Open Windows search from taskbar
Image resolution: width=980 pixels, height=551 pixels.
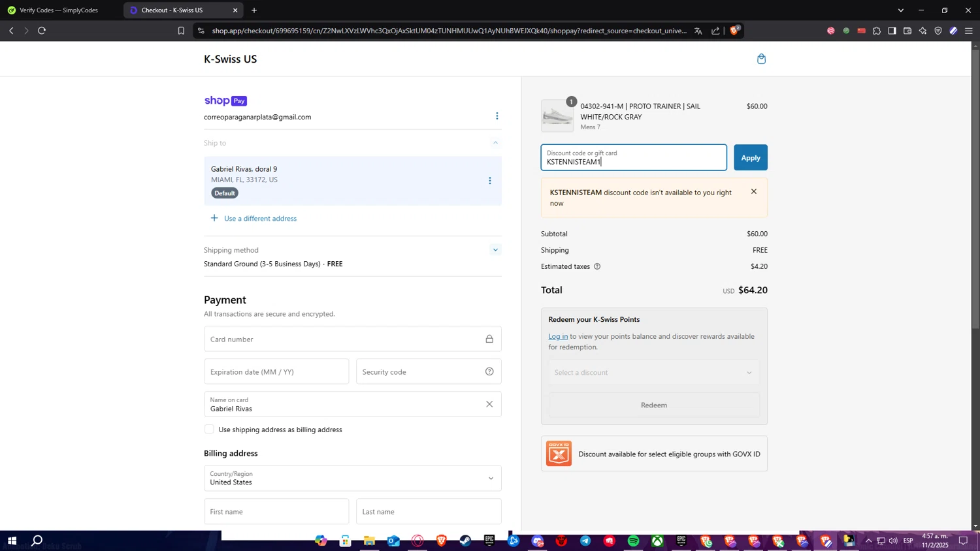click(37, 541)
